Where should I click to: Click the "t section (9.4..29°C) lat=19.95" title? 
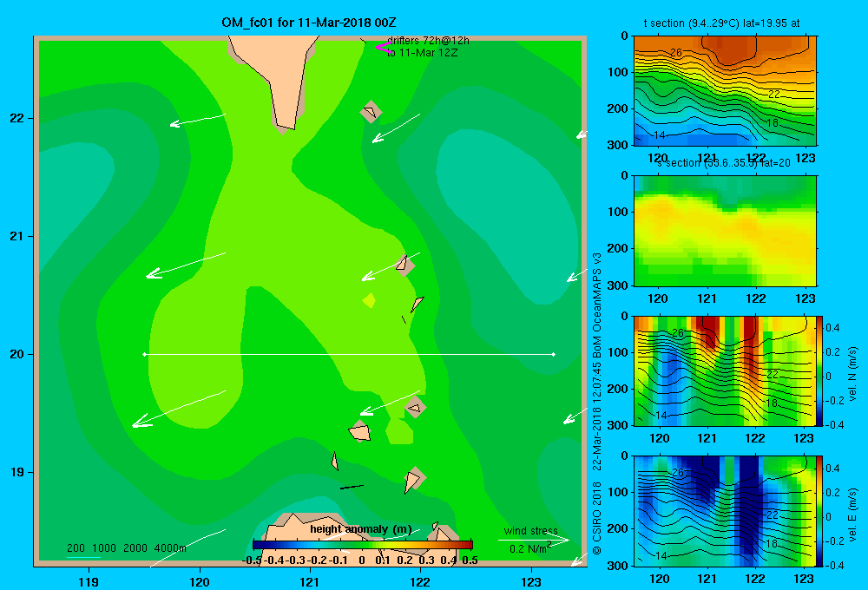[721, 23]
